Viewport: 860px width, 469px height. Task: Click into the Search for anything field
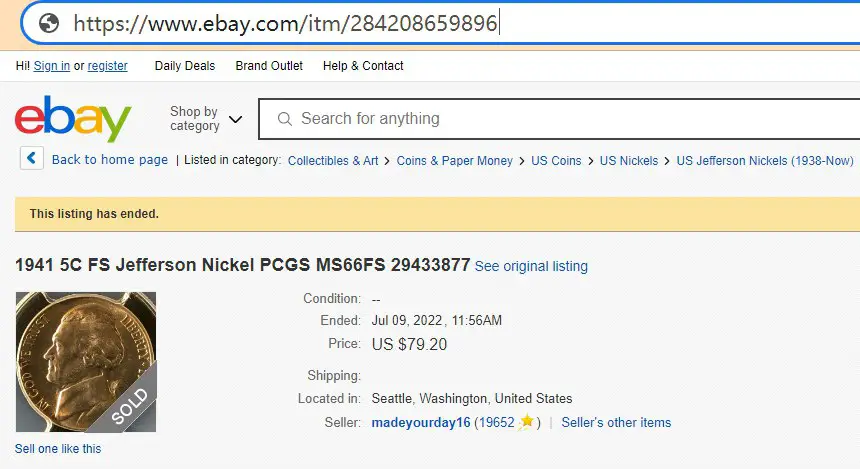559,119
